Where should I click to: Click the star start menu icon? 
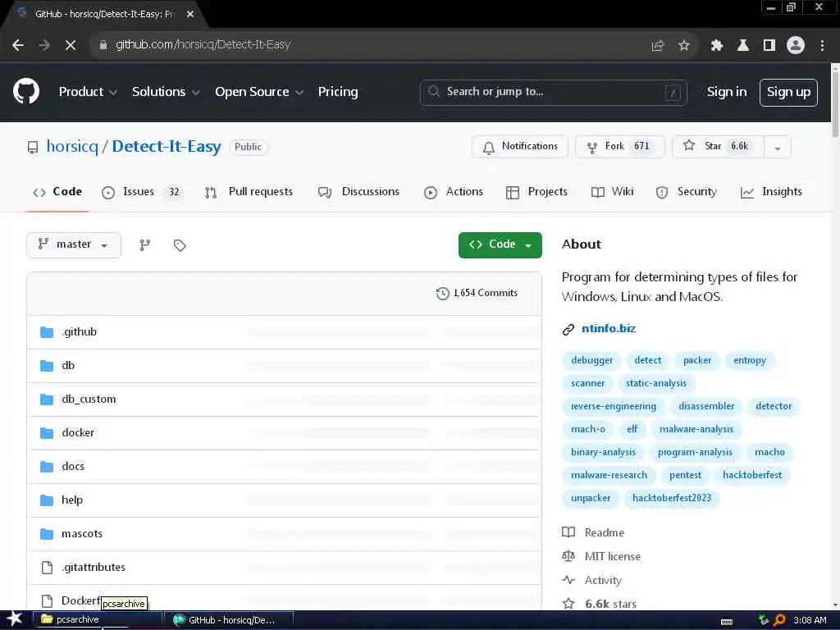tap(14, 619)
